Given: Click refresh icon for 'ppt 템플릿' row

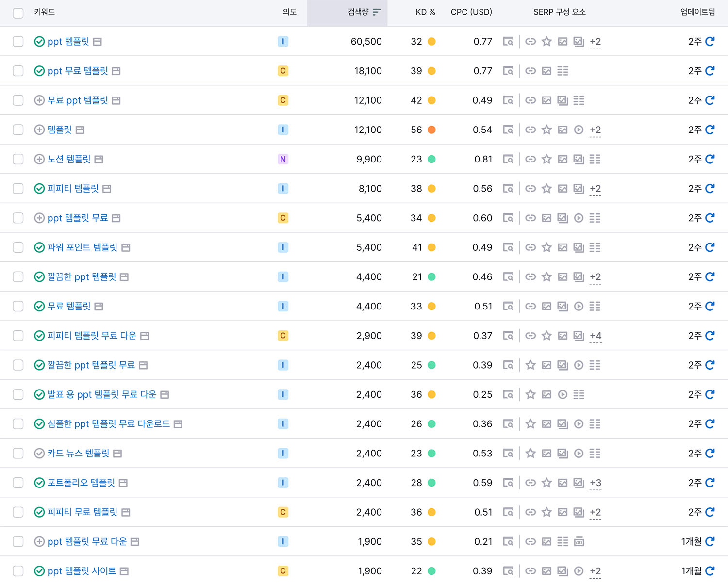Looking at the screenshot, I should click(710, 42).
